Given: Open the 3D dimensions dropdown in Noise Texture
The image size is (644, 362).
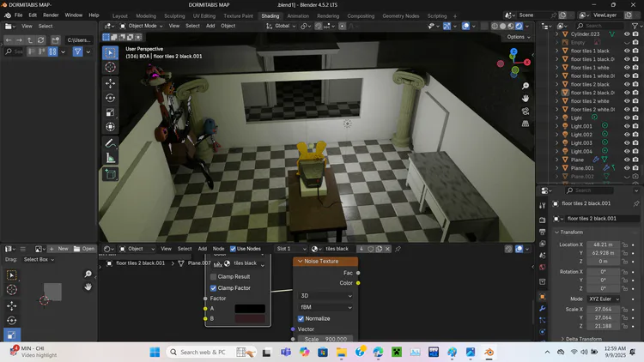Looking at the screenshot, I should click(325, 295).
